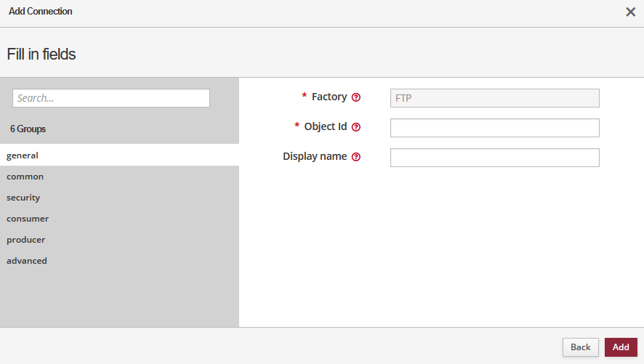Close the Add Connection dialog
Image resolution: width=644 pixels, height=364 pixels.
coord(630,12)
